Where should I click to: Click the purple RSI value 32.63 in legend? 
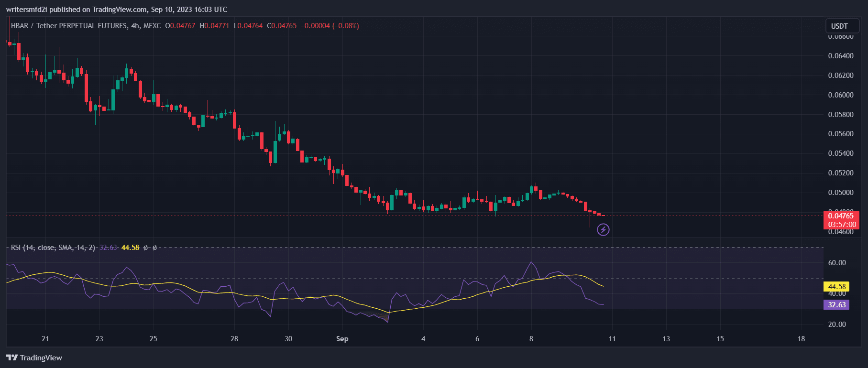[x=108, y=248]
